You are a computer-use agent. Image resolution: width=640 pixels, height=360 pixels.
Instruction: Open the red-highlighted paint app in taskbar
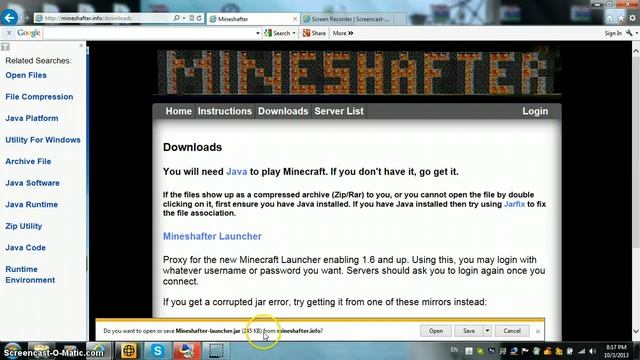click(x=187, y=351)
